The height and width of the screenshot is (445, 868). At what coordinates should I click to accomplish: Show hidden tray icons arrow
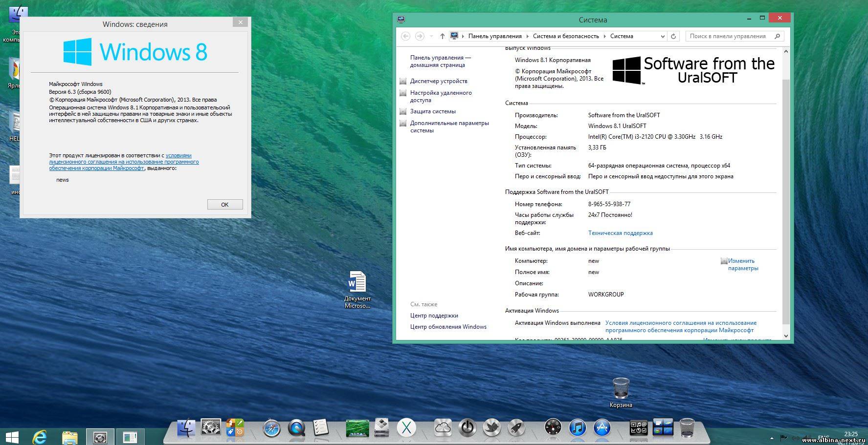772,438
